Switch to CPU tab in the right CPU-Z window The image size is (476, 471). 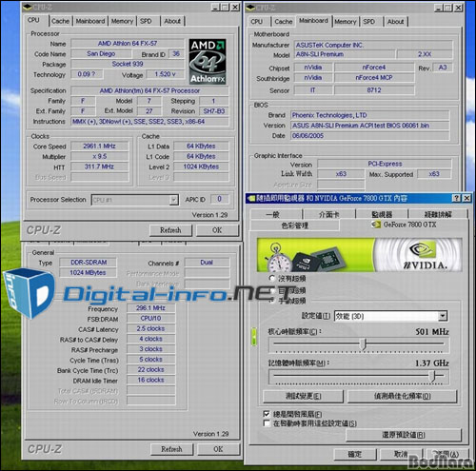(x=257, y=22)
